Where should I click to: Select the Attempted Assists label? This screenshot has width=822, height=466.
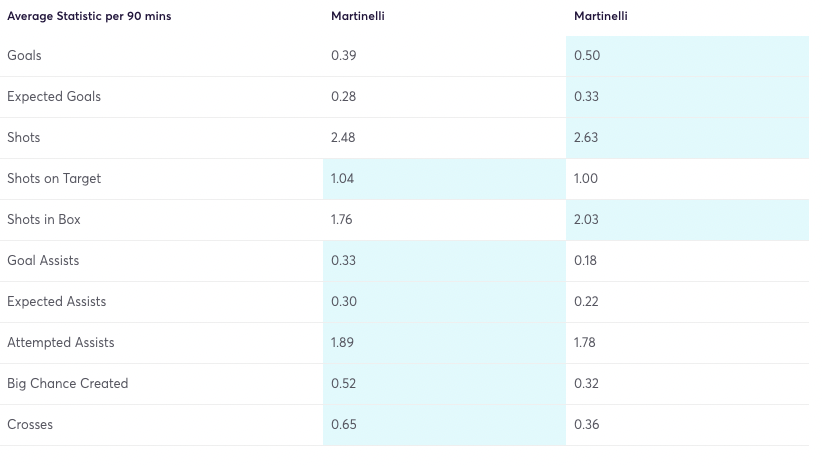point(61,343)
